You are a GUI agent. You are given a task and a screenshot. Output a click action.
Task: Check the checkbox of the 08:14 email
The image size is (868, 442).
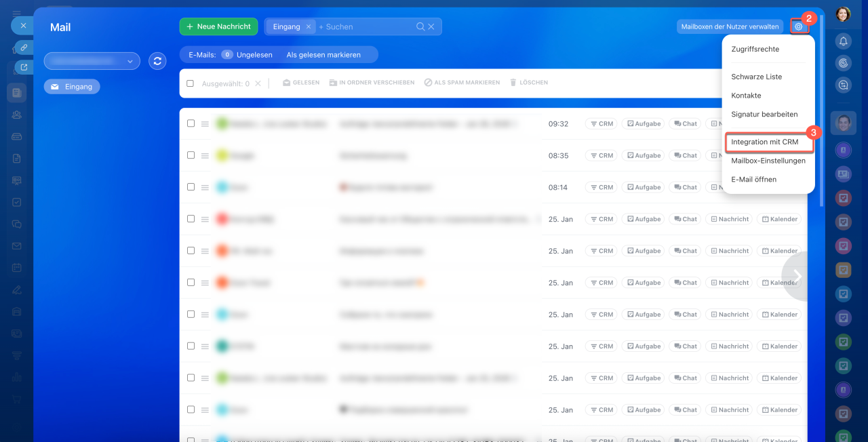click(191, 187)
